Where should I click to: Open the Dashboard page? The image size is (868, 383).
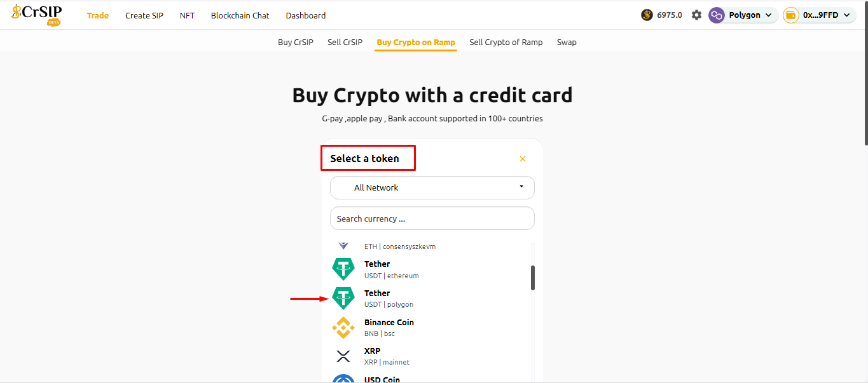point(306,15)
